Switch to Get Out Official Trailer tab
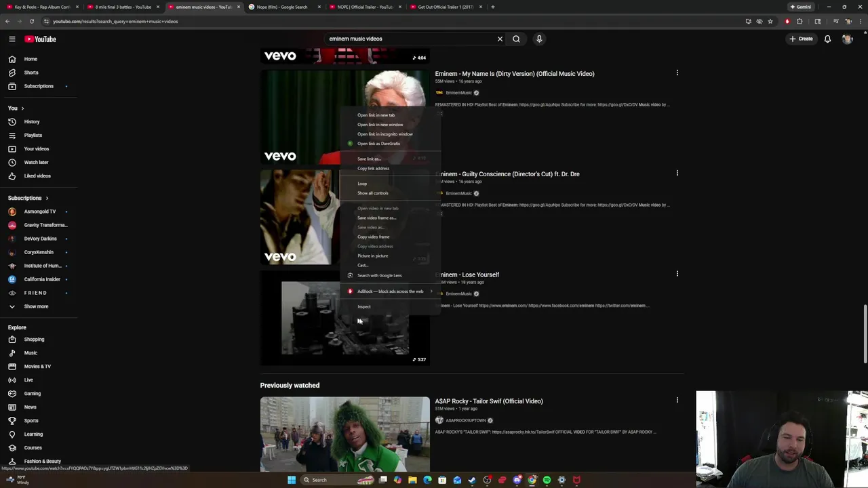 pos(445,7)
